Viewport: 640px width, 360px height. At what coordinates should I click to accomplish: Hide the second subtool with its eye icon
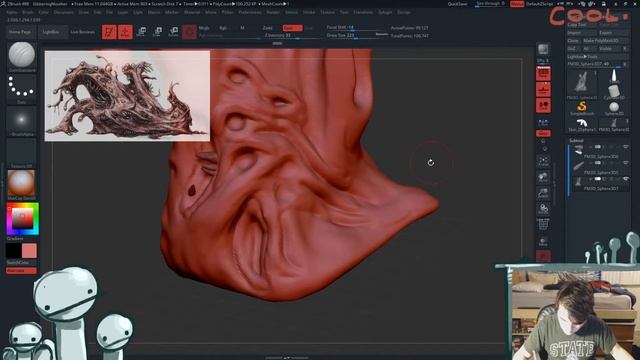[x=625, y=163]
